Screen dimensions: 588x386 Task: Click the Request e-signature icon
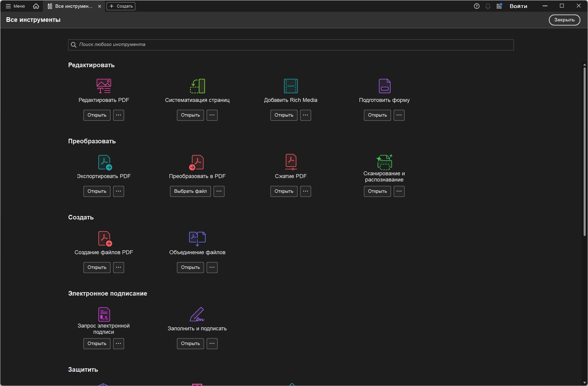[104, 314]
